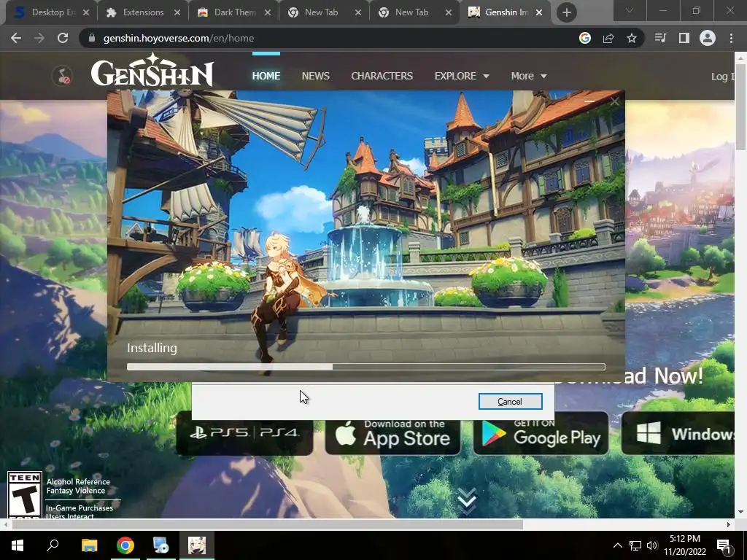Screen dimensions: 747x560
Task: Open the notification center icon
Action: (x=724, y=546)
